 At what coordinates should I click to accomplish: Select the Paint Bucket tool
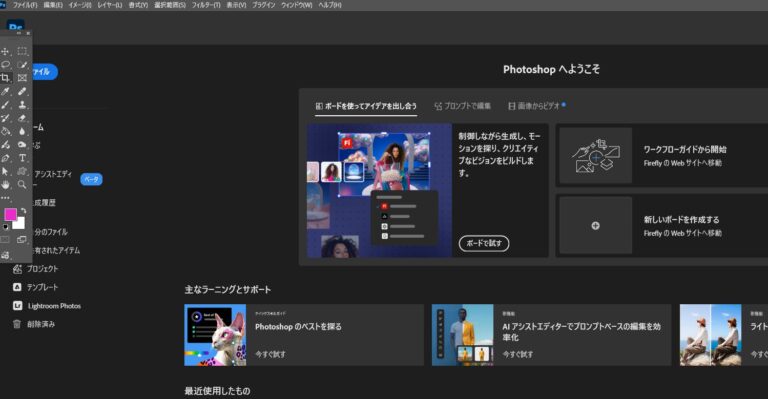tap(5, 131)
